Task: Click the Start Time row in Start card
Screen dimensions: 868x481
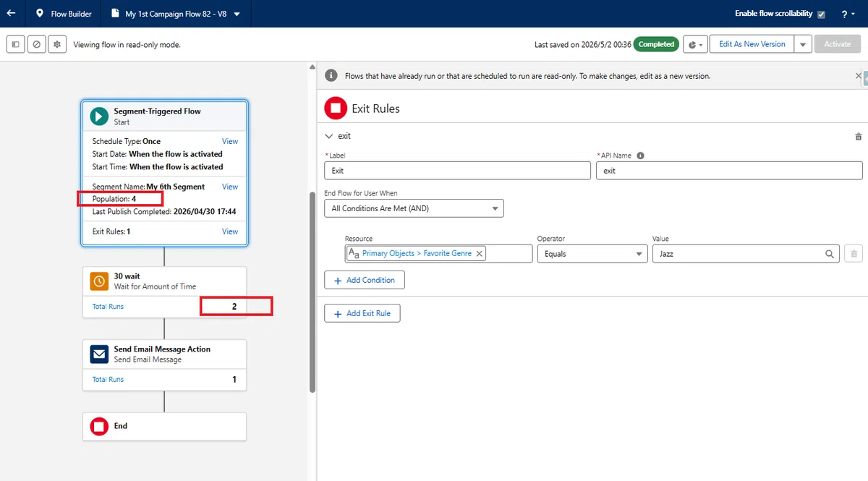Action: (x=158, y=167)
